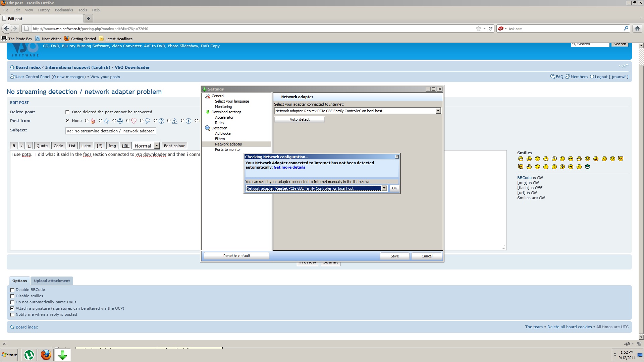Image resolution: width=644 pixels, height=362 pixels.
Task: Select General in Settings tree
Action: tap(218, 96)
